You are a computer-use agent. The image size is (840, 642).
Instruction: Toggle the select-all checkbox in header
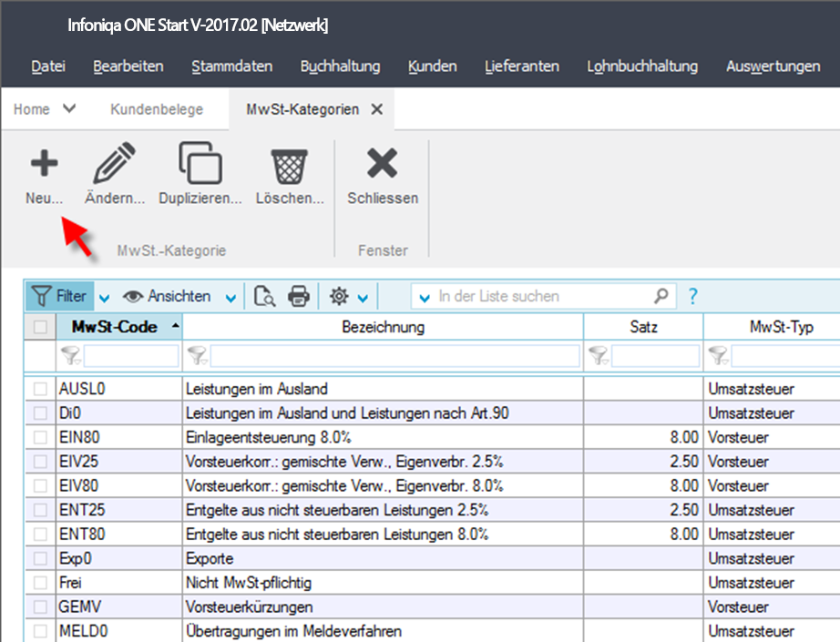click(39, 327)
